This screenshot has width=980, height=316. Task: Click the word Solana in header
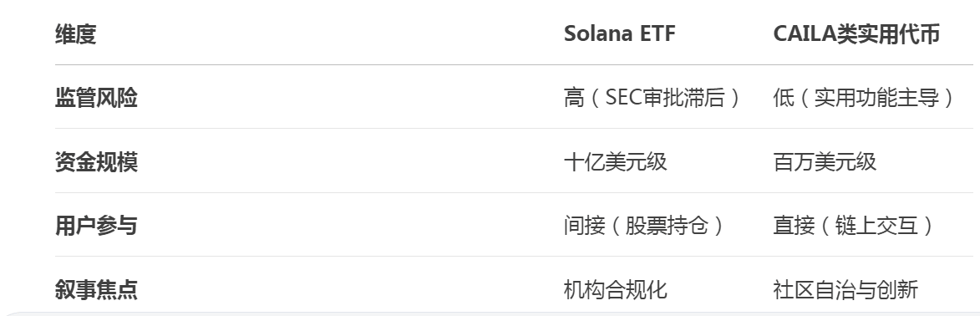point(598,33)
